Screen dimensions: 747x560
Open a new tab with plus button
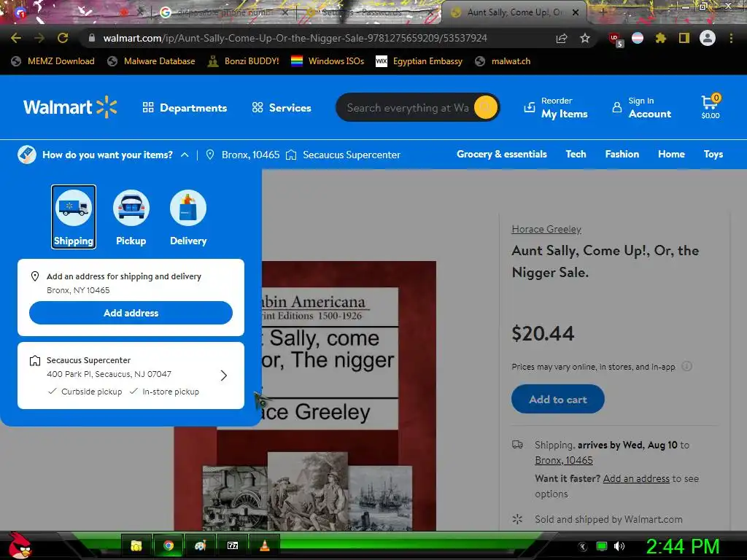click(x=603, y=12)
